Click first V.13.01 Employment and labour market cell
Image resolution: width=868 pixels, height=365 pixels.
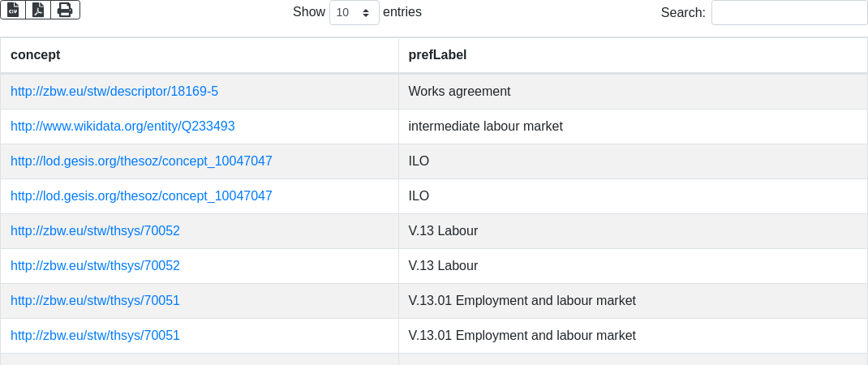tap(633, 301)
